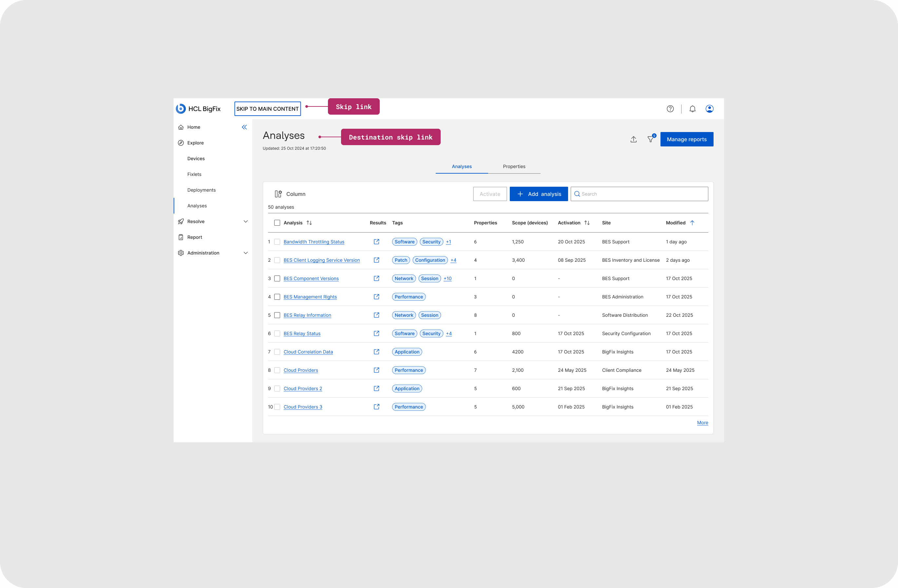Open results for BES Client Logging Service Version
Image resolution: width=898 pixels, height=588 pixels.
(x=376, y=260)
